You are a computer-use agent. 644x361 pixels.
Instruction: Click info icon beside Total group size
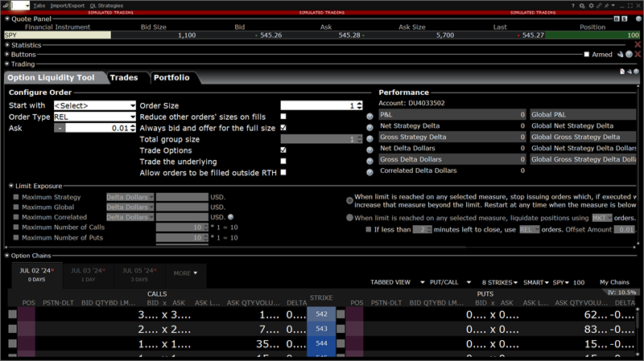tap(369, 139)
